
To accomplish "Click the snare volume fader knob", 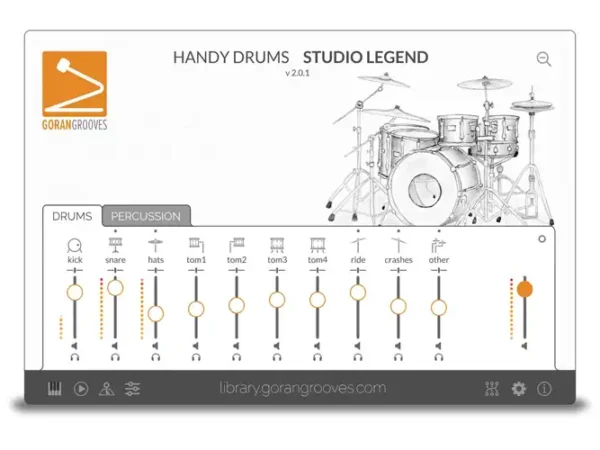I will coord(115,288).
